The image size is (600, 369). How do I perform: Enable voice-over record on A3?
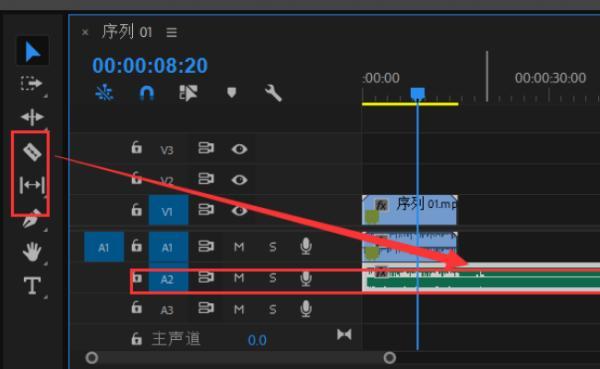coord(306,309)
